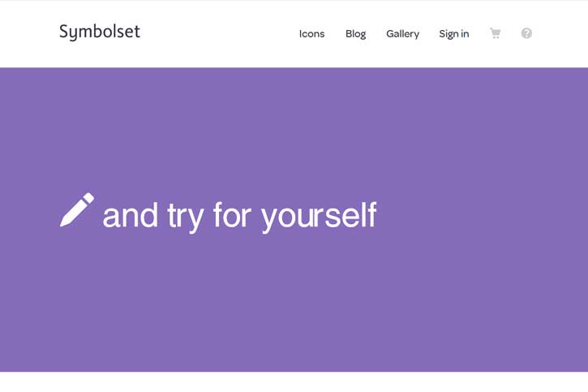Screen dimensions: 588x392
Task: Click the white strip below the purple banner
Action: [294, 382]
